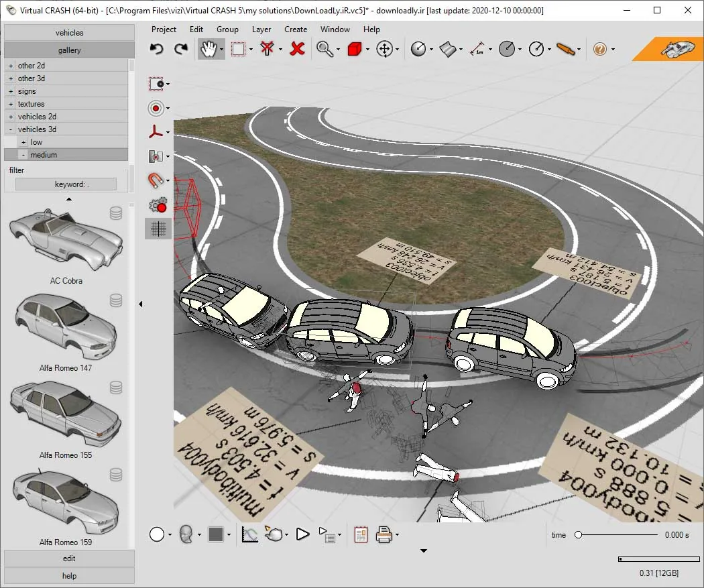Click the undo arrow icon
This screenshot has height=588, width=704.
pos(156,48)
